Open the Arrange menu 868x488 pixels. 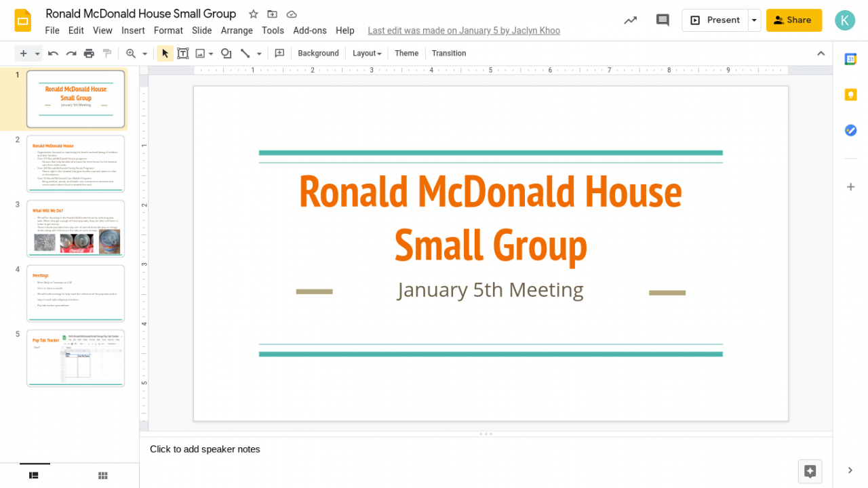coord(237,30)
